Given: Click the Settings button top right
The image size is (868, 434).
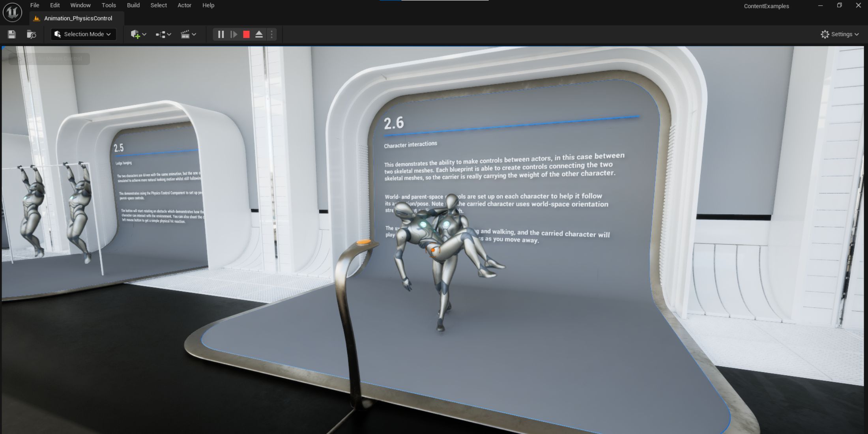Looking at the screenshot, I should coord(839,34).
